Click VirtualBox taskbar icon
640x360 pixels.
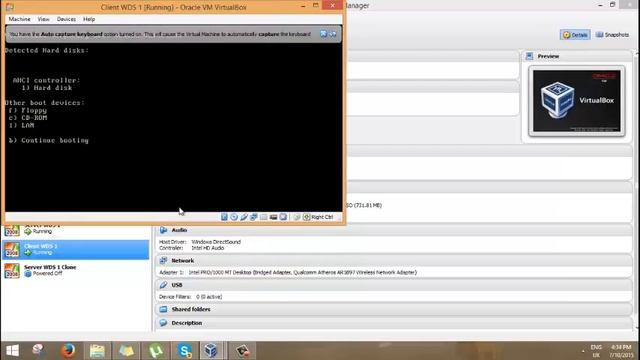coord(211,351)
